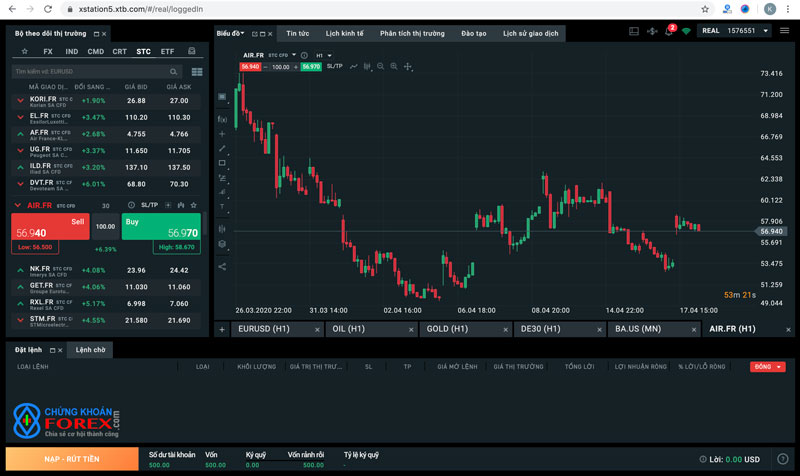
Task: Open notifications bell with 2 badge
Action: tap(669, 31)
